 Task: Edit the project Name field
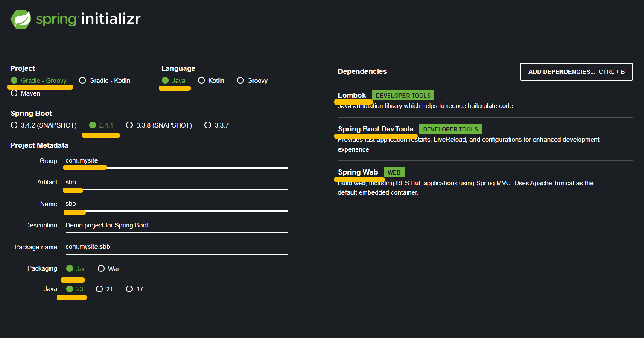[x=176, y=204]
